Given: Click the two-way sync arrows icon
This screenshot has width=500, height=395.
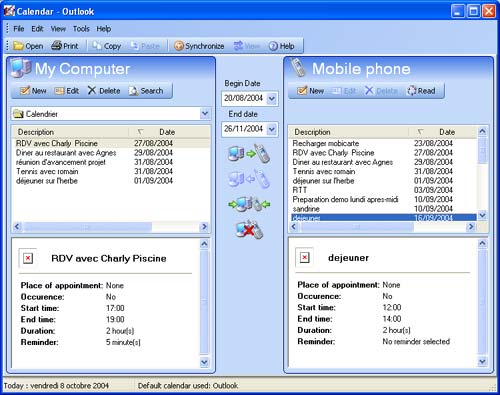Looking at the screenshot, I should pos(249,204).
